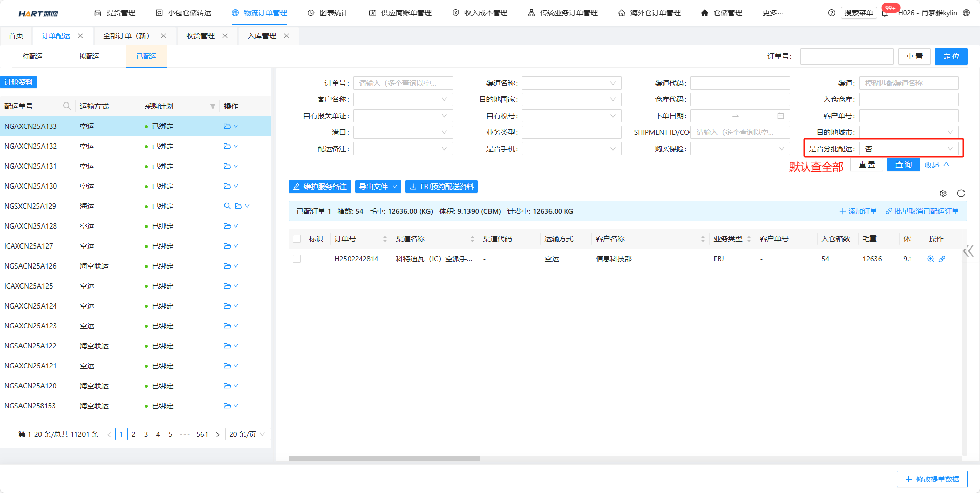Click the notification bell icon

pyautogui.click(x=885, y=13)
